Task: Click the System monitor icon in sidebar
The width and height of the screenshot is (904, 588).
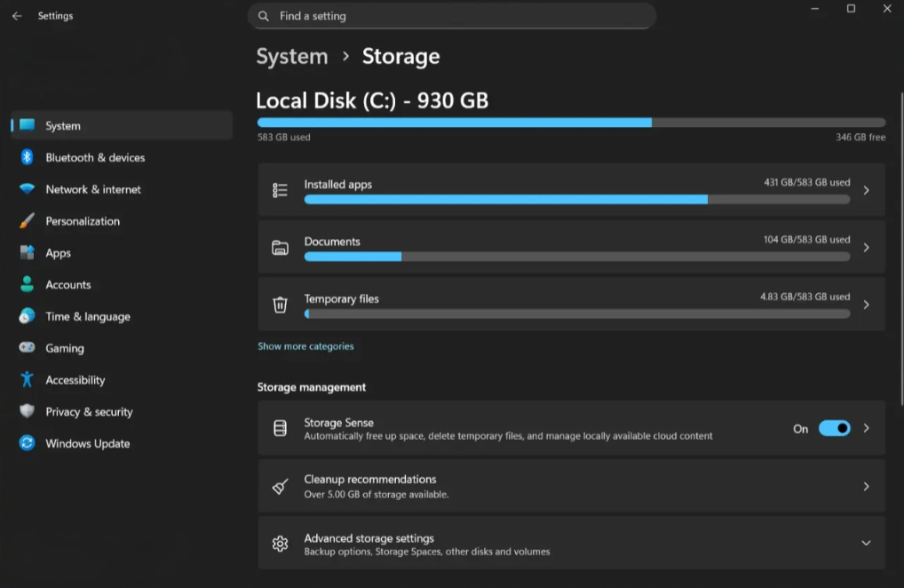Action: (x=28, y=125)
